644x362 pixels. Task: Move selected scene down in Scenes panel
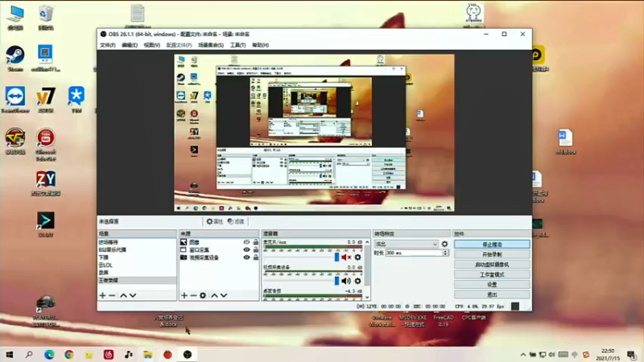coord(133,295)
